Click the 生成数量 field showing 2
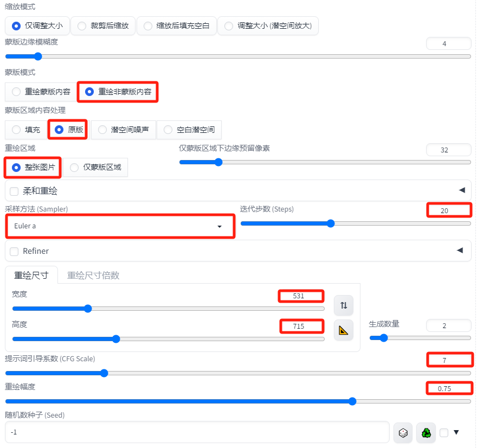The image size is (477, 448). (449, 325)
